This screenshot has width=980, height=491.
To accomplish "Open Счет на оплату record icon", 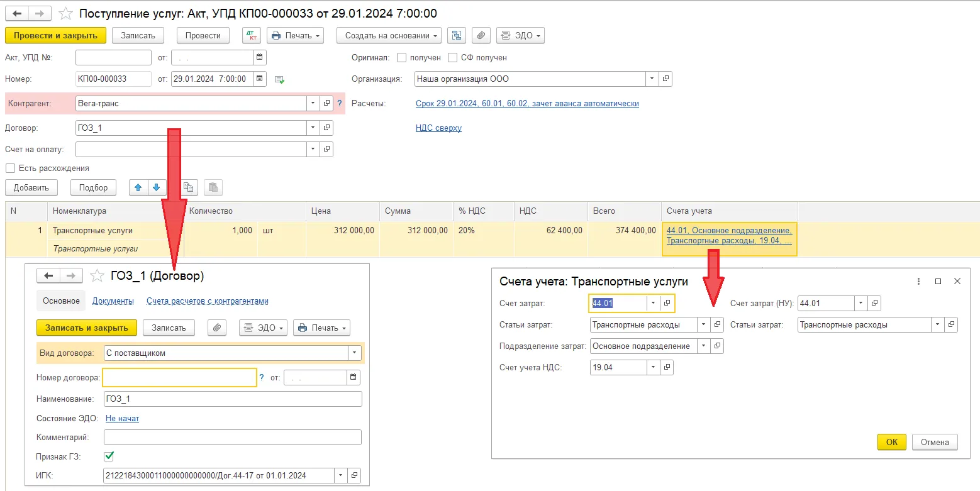I will pos(326,150).
